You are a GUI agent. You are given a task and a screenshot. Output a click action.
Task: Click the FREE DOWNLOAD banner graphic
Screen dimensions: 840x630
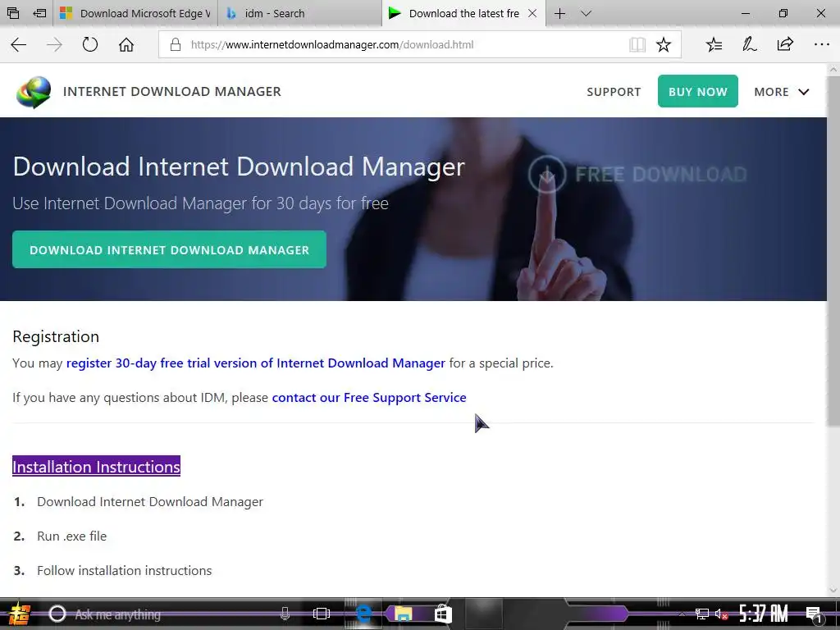click(x=637, y=174)
